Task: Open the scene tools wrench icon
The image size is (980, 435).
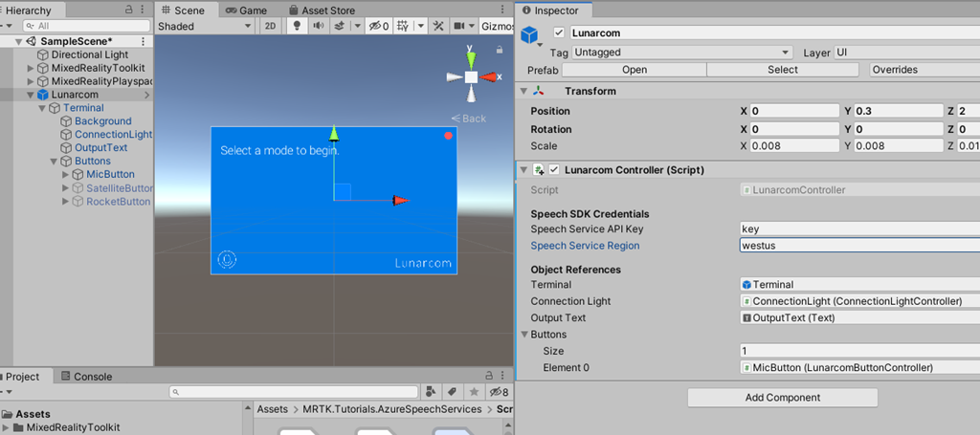Action: pos(438,26)
